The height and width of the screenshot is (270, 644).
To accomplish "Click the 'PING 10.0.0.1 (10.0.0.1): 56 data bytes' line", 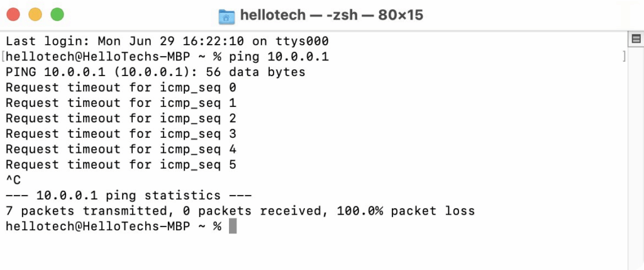I will [x=155, y=72].
